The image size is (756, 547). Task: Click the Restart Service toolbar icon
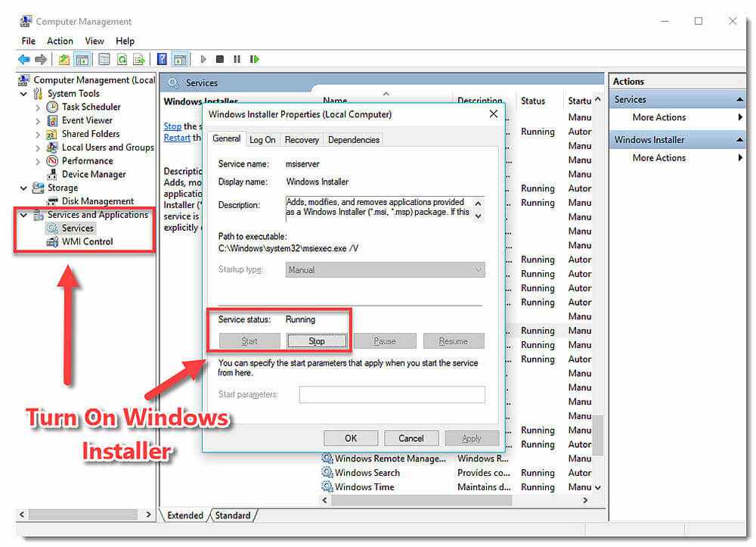coord(255,59)
